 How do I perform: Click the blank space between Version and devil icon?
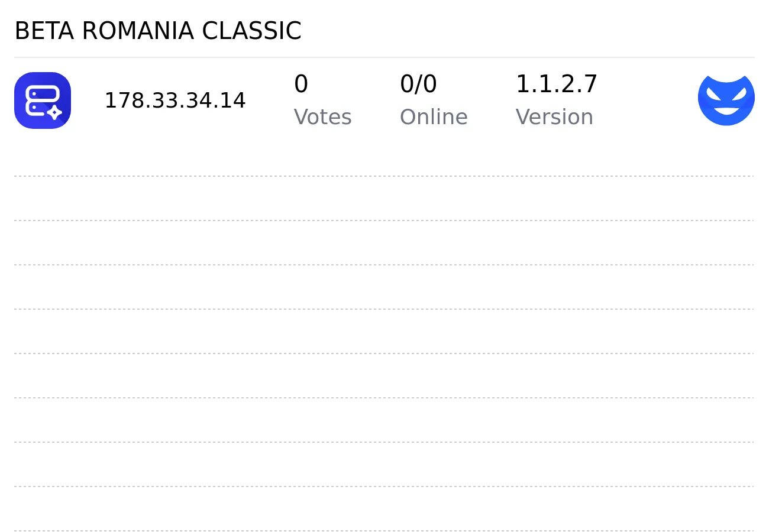pos(648,100)
